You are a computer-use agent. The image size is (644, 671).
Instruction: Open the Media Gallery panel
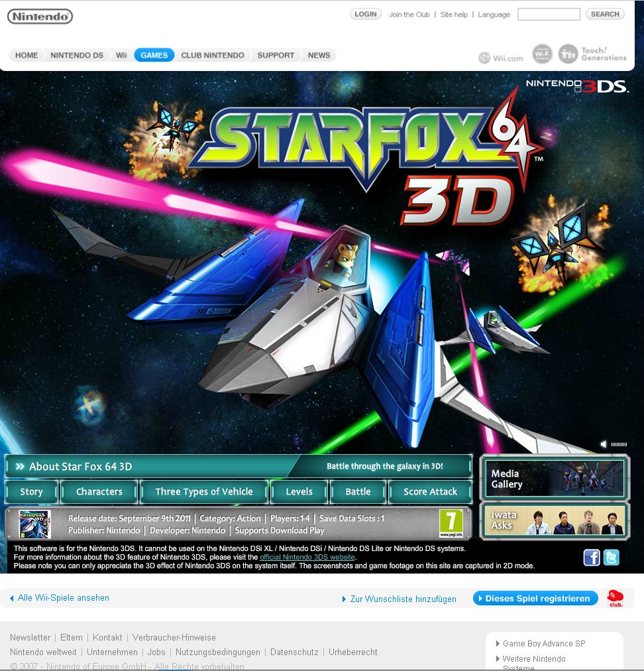555,478
